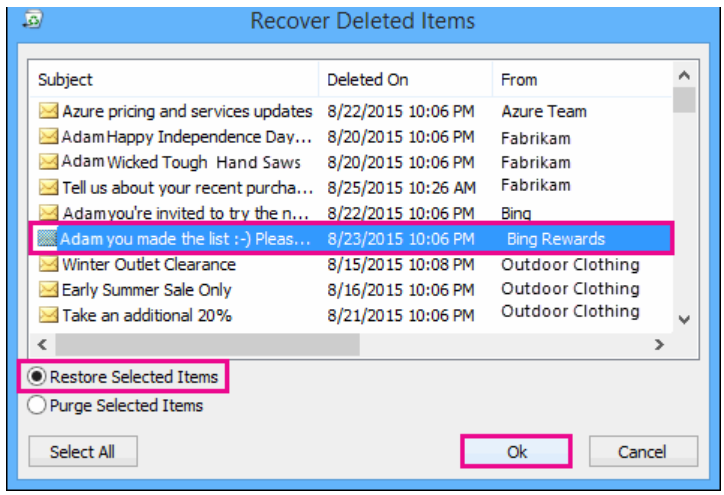Click 8/25/2015 10:26 AM deleted date
The height and width of the screenshot is (495, 724).
point(401,187)
